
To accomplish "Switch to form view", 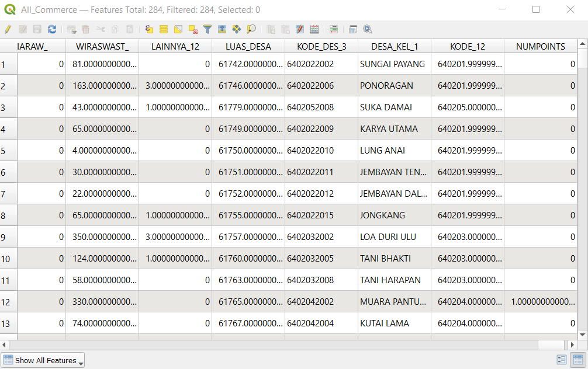I will 562,360.
